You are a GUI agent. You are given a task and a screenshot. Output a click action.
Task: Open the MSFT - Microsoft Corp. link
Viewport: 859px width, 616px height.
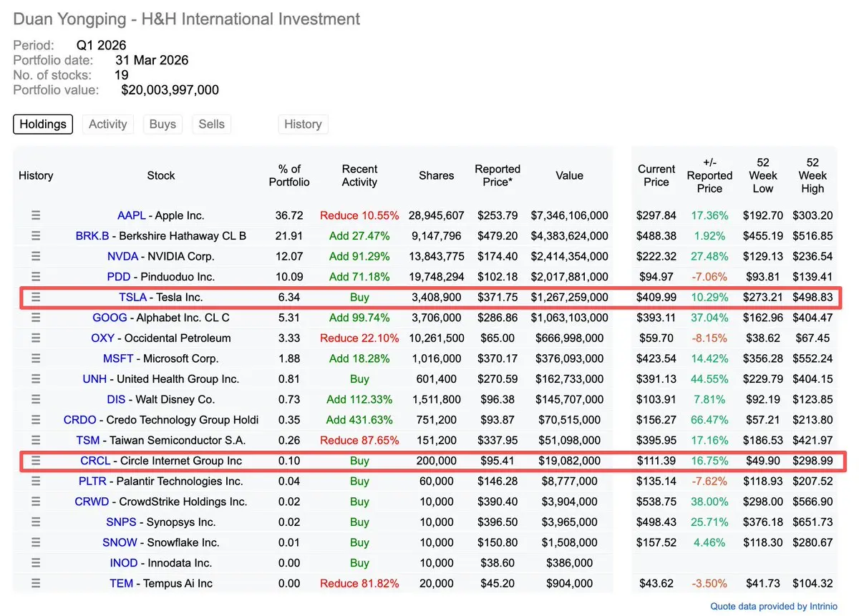pyautogui.click(x=161, y=358)
